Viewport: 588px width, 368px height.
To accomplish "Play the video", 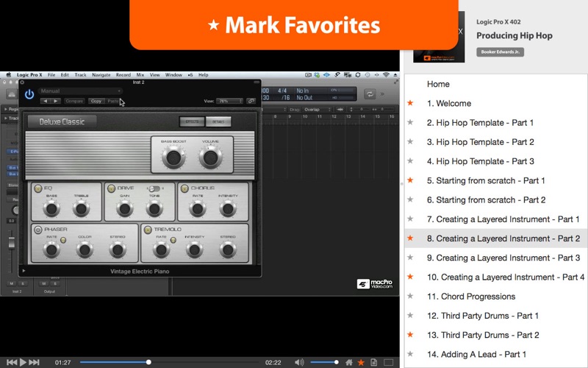I will pos(23,362).
